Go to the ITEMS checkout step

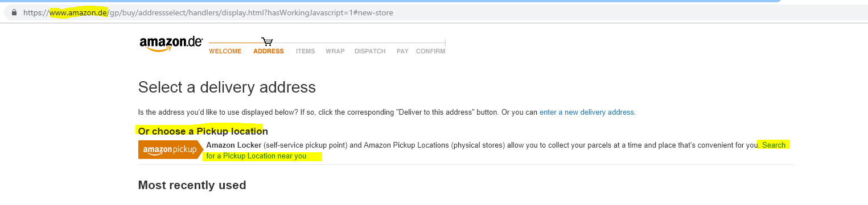(x=306, y=52)
